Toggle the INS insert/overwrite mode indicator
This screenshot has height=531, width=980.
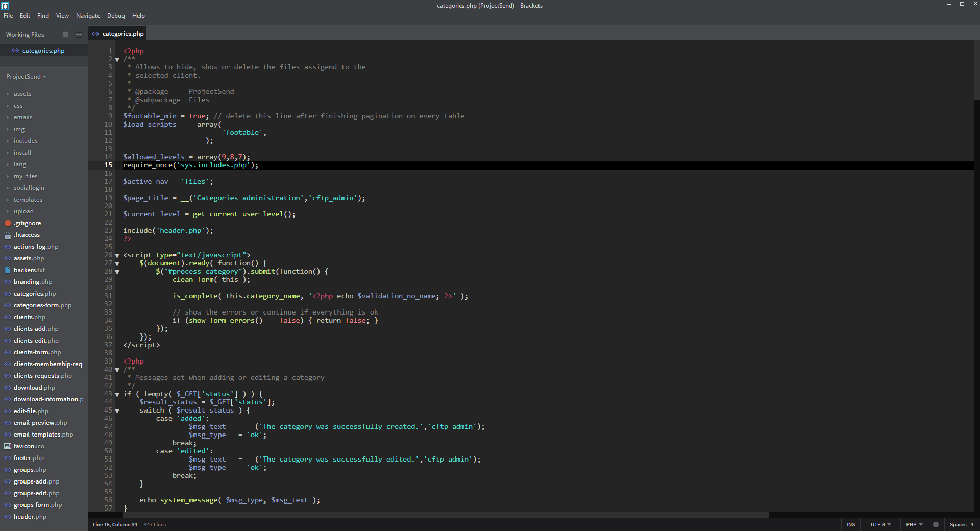click(x=851, y=524)
